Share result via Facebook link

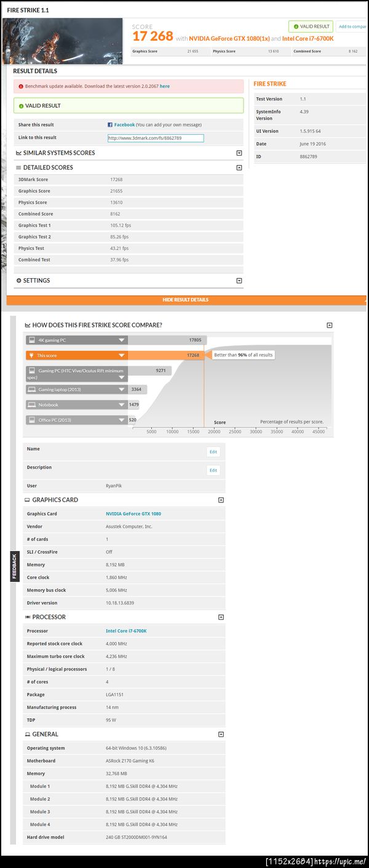click(x=124, y=124)
